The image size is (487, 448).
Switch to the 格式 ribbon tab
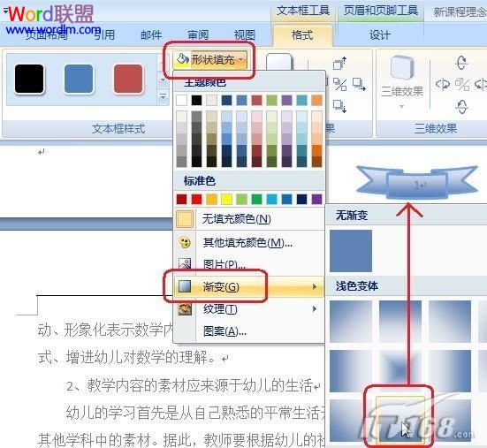click(302, 34)
